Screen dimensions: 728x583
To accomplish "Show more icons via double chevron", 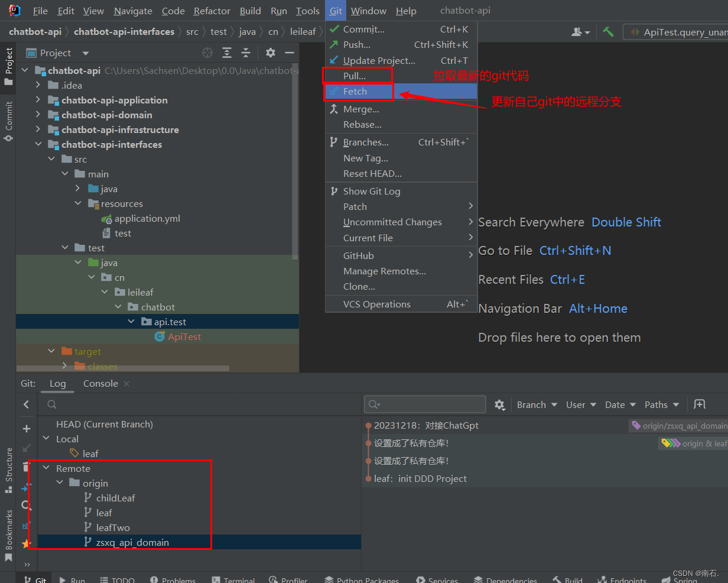I will tap(27, 564).
